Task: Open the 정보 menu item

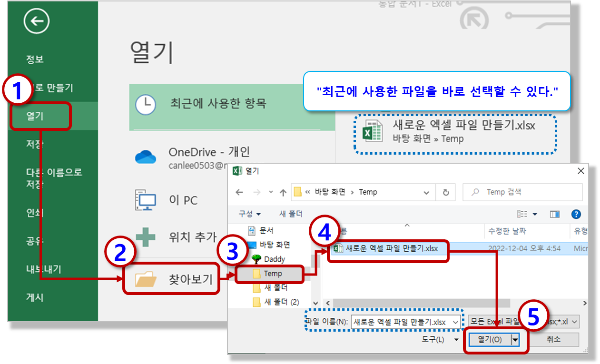Action: (35, 59)
